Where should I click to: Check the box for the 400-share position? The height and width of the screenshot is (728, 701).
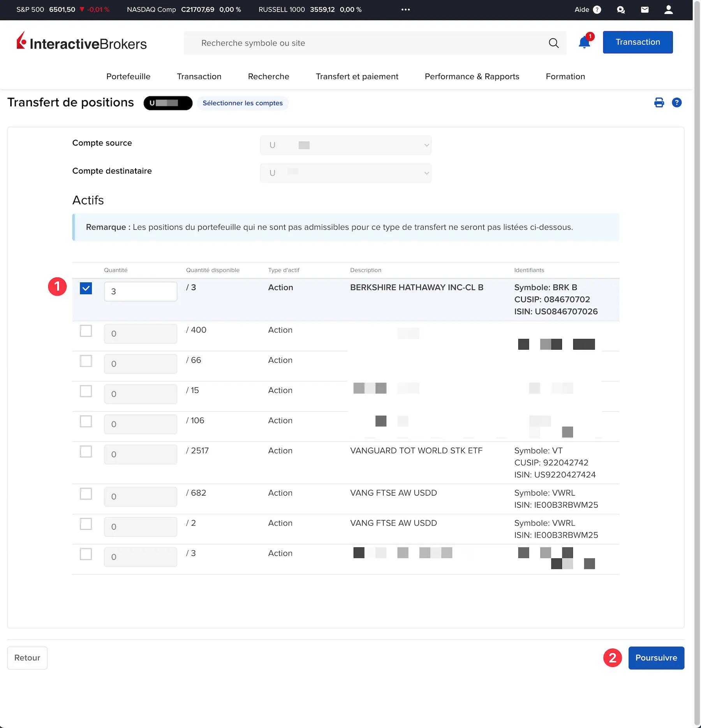[86, 331]
